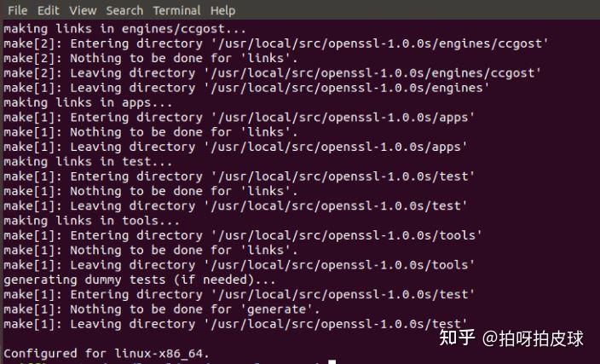Click the 'Entering directory' apps path line
Screen dimensions: 600x364
tap(239, 117)
